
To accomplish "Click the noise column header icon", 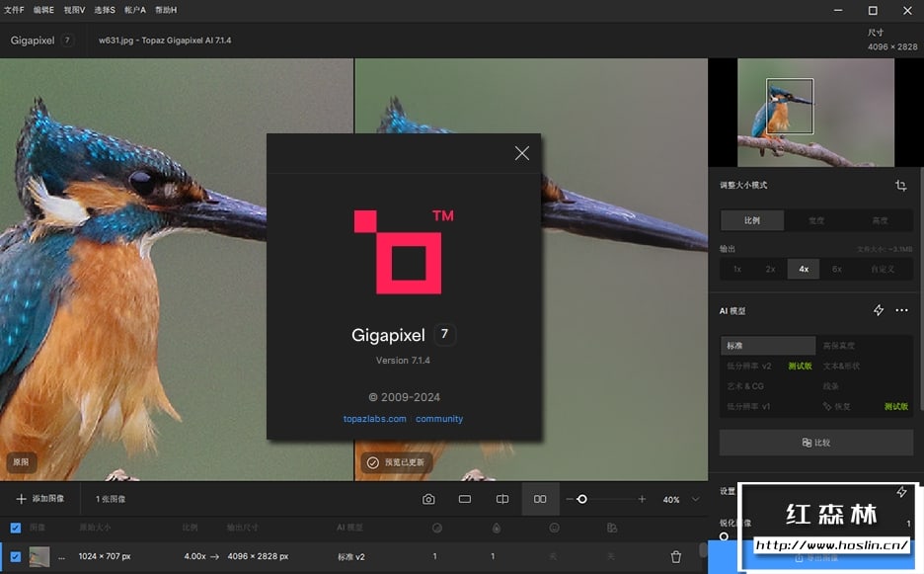I will click(436, 528).
